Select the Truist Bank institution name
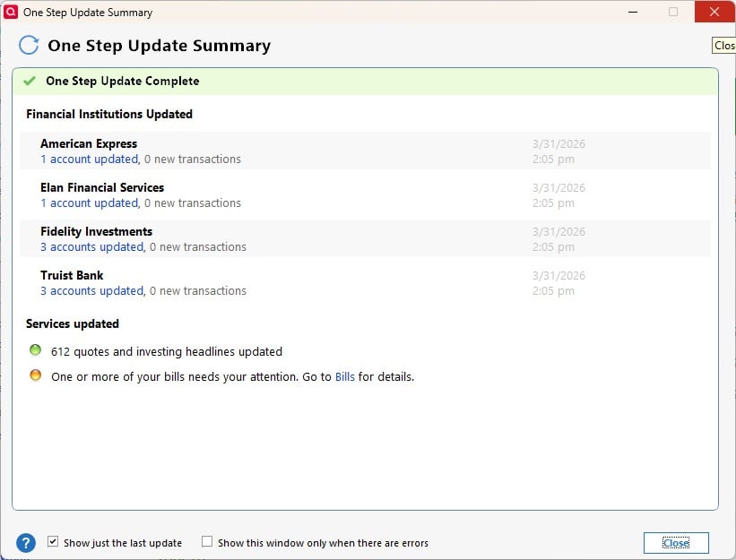This screenshot has width=736, height=560. pos(72,275)
